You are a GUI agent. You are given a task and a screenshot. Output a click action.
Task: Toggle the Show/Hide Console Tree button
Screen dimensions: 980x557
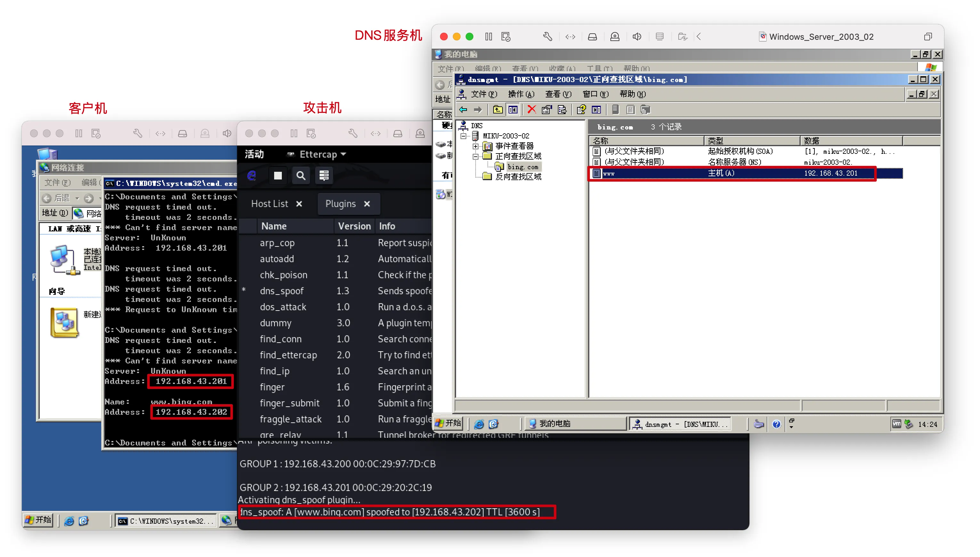(513, 110)
